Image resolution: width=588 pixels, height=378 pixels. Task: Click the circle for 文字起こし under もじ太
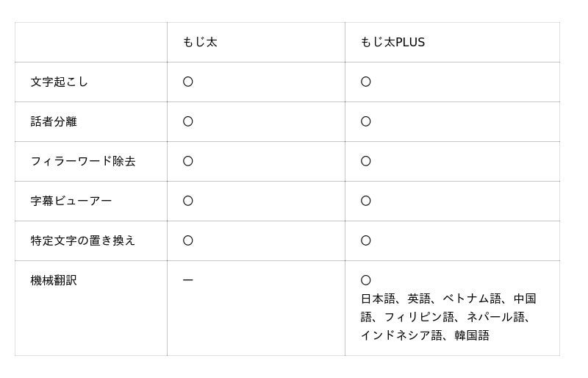pyautogui.click(x=188, y=82)
